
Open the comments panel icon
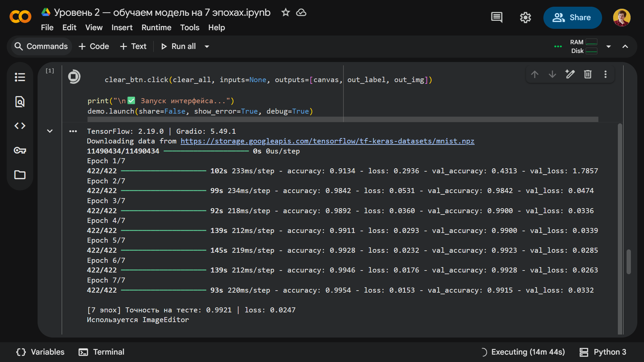tap(497, 17)
